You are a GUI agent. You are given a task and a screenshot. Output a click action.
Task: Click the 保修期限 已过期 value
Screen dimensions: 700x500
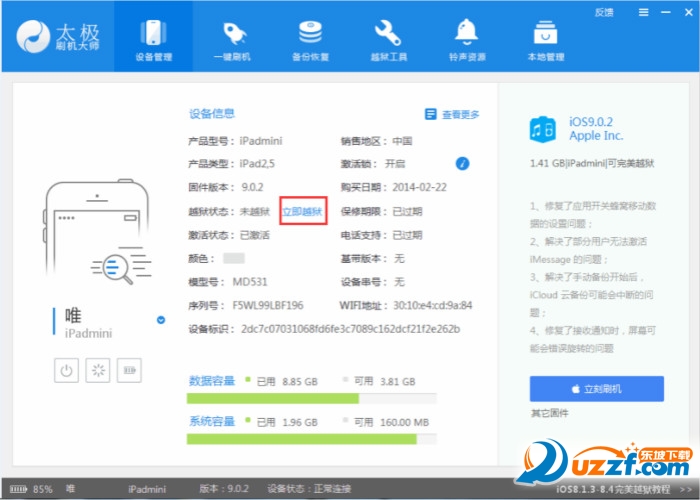click(407, 211)
